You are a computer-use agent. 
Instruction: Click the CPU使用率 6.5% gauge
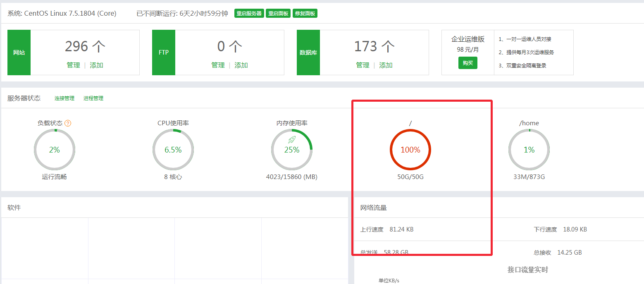click(x=173, y=150)
